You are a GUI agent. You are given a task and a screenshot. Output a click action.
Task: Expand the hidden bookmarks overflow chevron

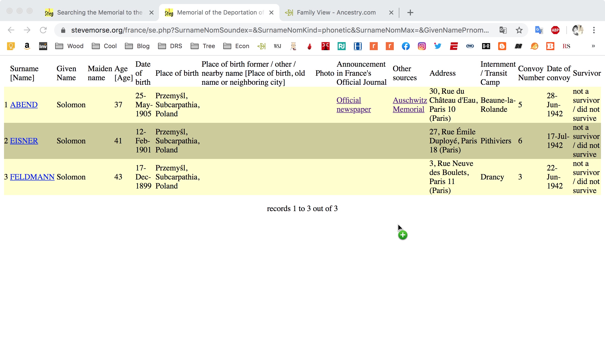click(593, 46)
